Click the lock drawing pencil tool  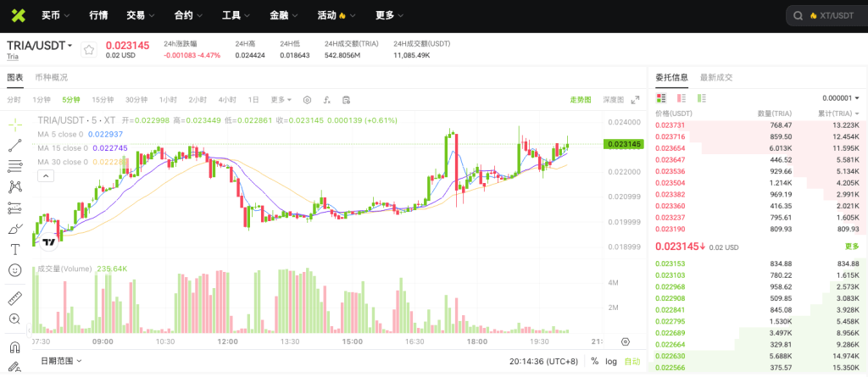click(x=15, y=367)
